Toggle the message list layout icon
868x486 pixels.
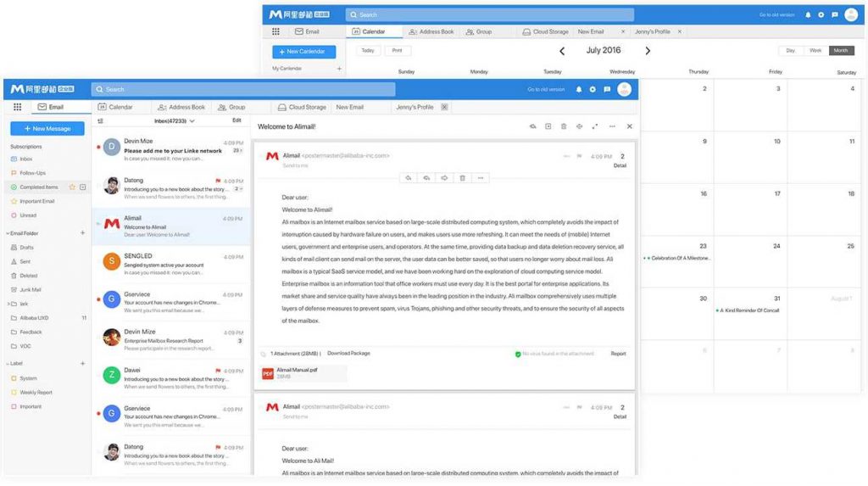coord(100,120)
